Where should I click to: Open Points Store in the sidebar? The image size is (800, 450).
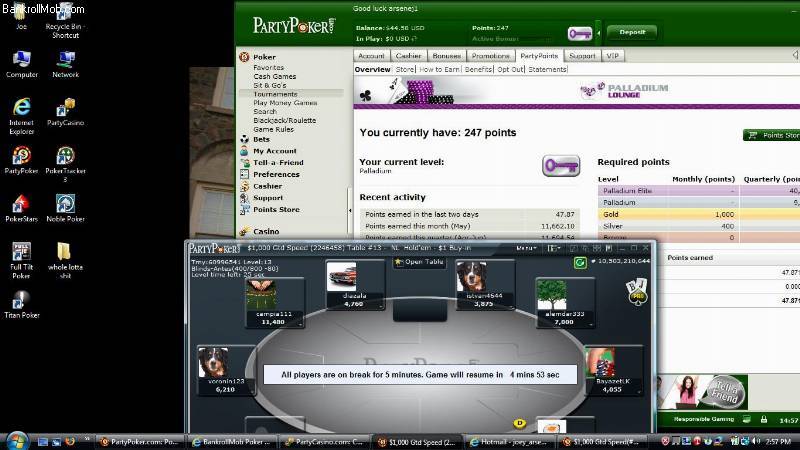click(x=276, y=210)
